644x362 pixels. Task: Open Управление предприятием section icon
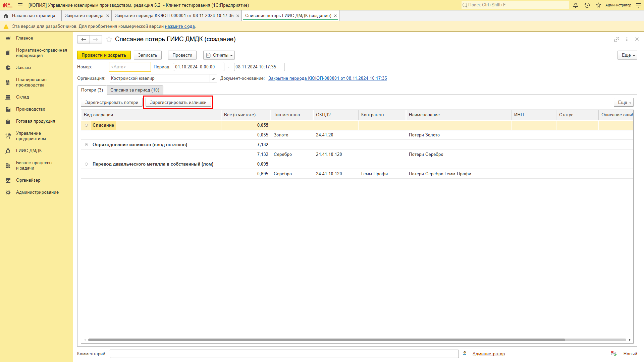(8, 136)
